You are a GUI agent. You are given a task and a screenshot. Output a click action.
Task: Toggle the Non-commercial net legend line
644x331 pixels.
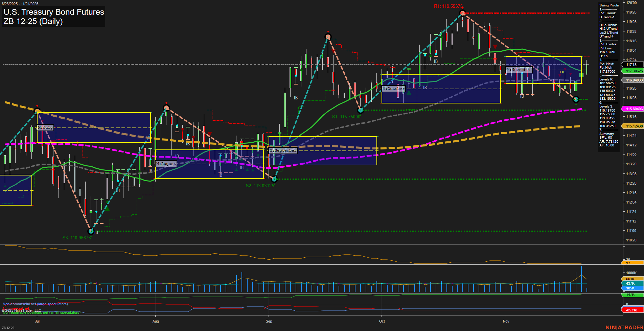[x=35, y=304]
